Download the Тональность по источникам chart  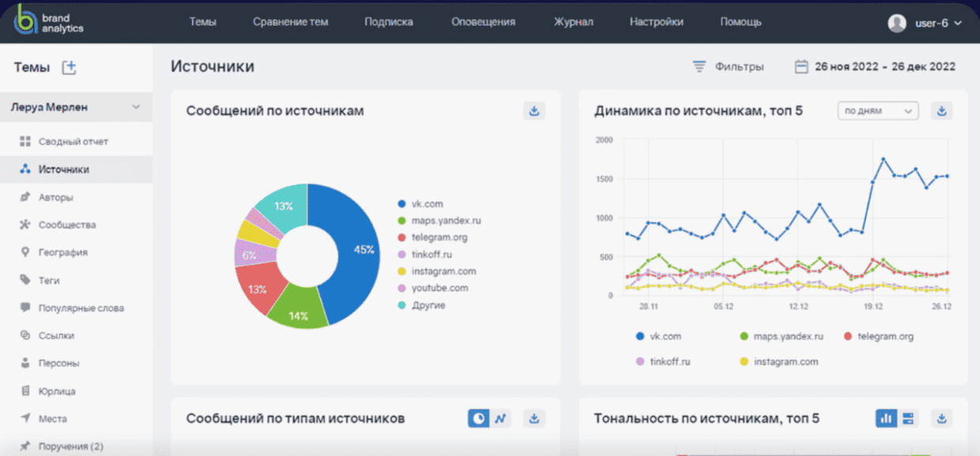pyautogui.click(x=942, y=418)
